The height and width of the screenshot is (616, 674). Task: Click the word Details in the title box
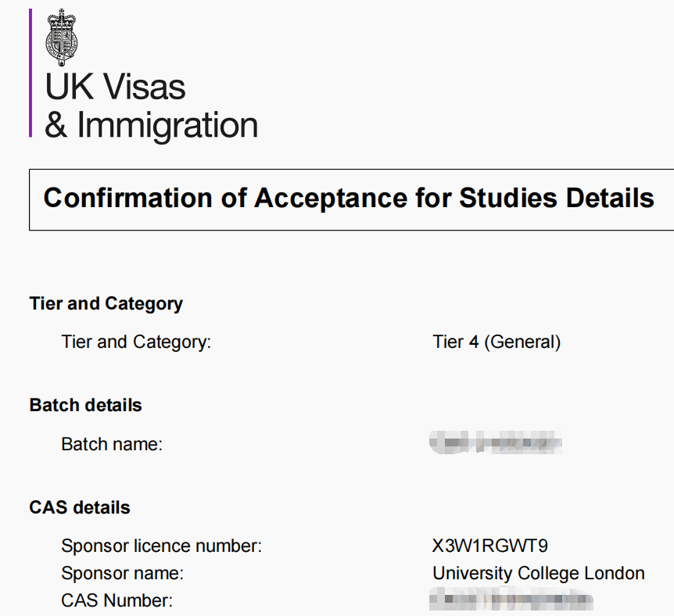[608, 198]
